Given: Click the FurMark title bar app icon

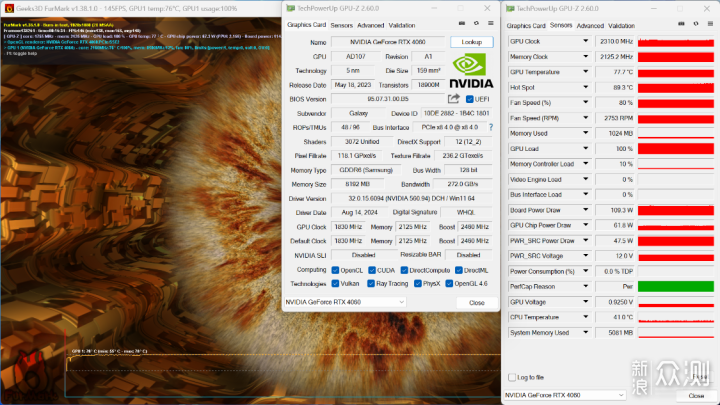Looking at the screenshot, I should pos(9,8).
